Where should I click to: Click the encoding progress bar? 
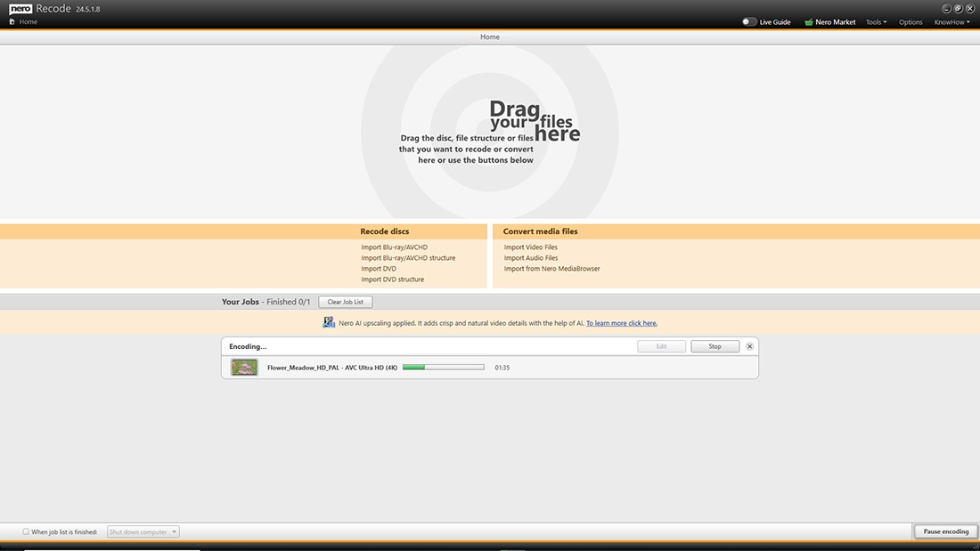[443, 368]
